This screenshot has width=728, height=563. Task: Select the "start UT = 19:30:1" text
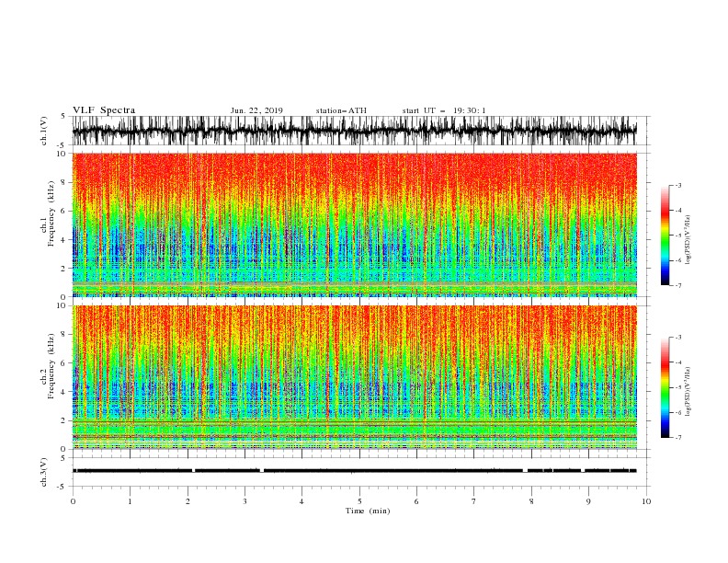[444, 110]
